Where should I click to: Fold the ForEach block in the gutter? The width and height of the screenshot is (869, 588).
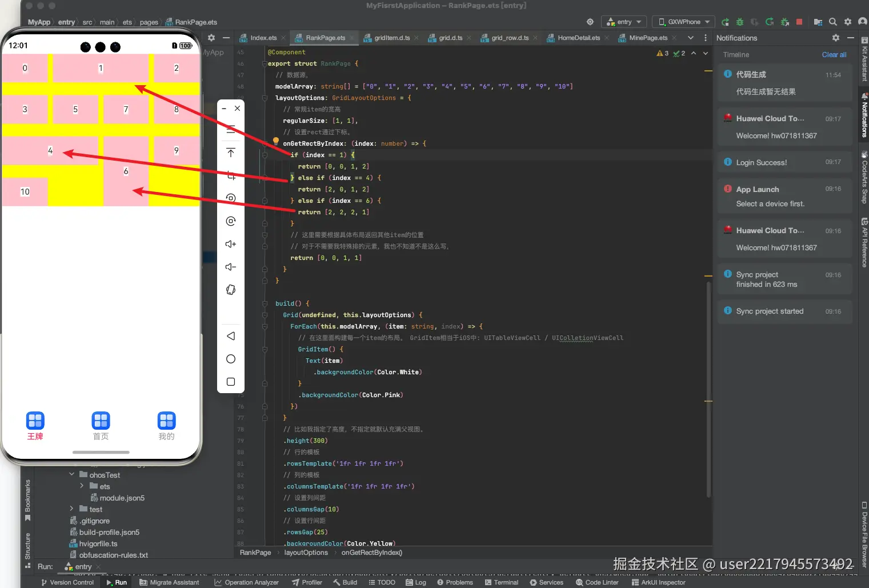tap(265, 326)
